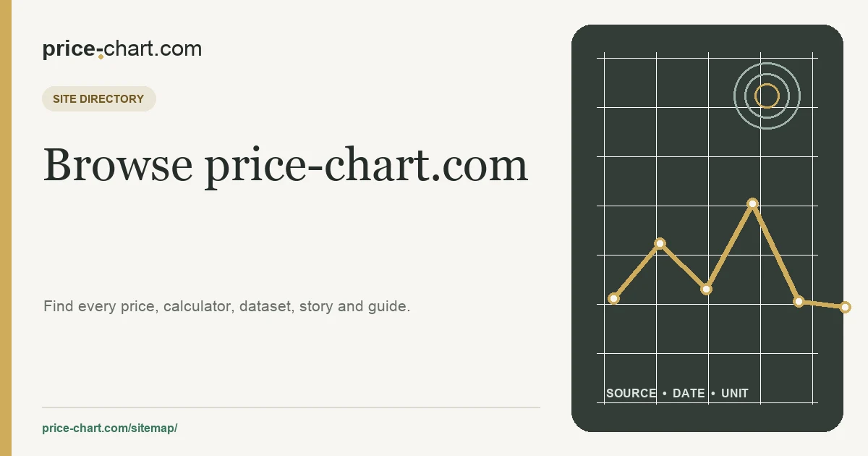Click the gold dot in the logo
Screen dimensions: 868x456
tap(101, 56)
